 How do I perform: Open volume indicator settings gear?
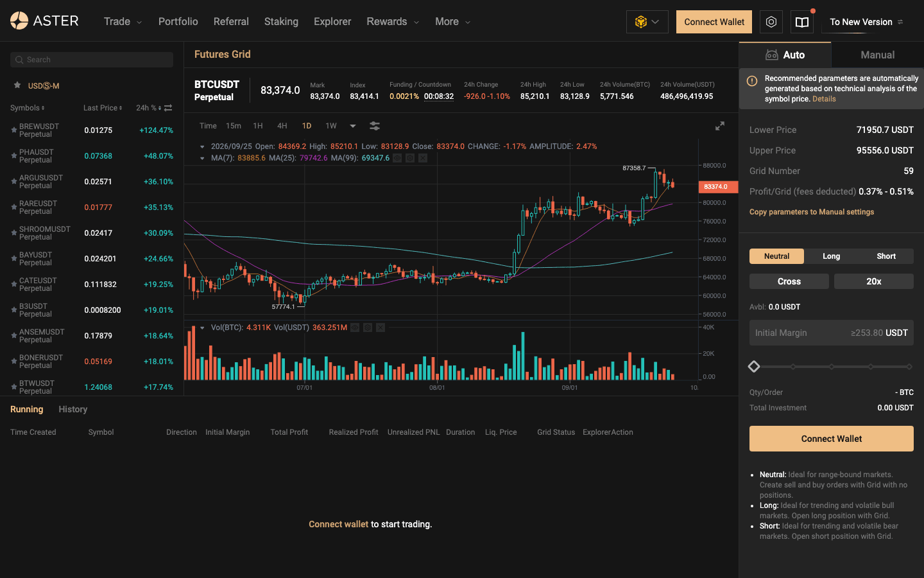(368, 328)
